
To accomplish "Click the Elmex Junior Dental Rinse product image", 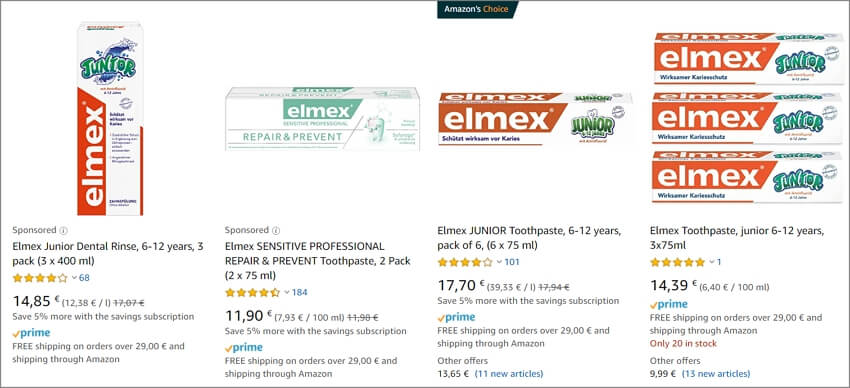I will pos(110,119).
